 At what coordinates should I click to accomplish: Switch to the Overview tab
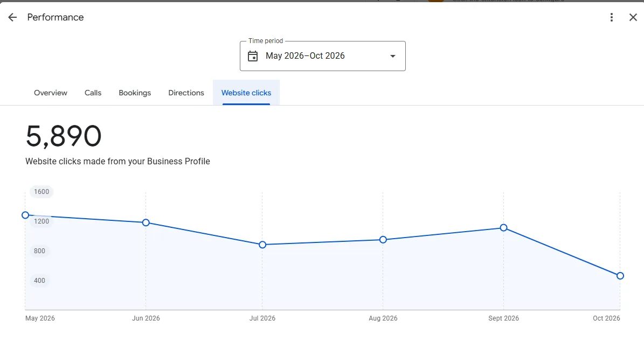tap(51, 93)
